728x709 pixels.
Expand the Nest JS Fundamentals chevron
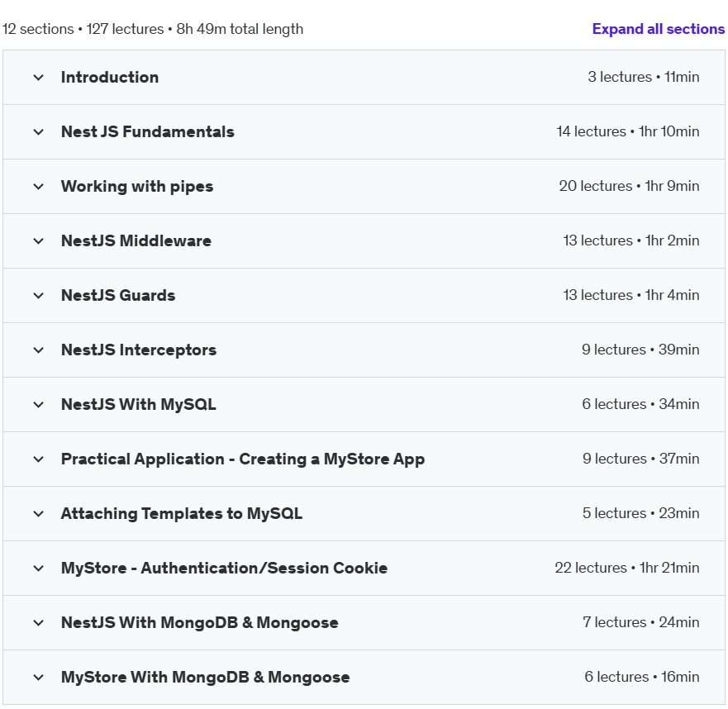click(x=39, y=132)
